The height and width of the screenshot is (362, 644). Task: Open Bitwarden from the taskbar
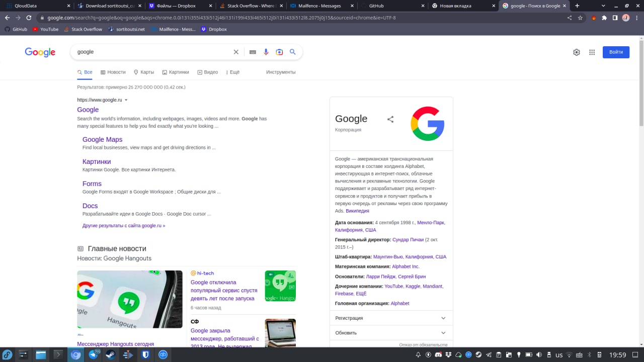pyautogui.click(x=145, y=354)
